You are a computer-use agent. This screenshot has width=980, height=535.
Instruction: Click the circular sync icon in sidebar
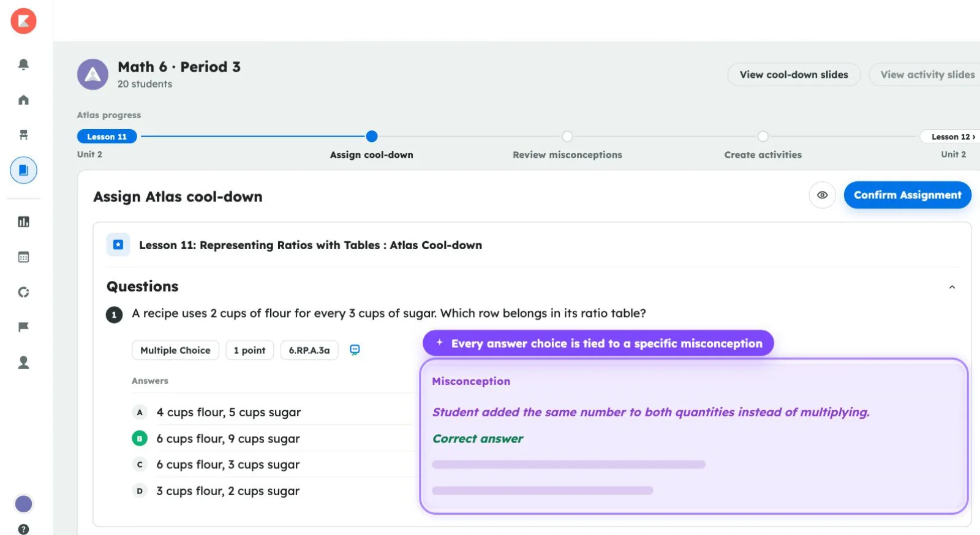[x=23, y=292]
